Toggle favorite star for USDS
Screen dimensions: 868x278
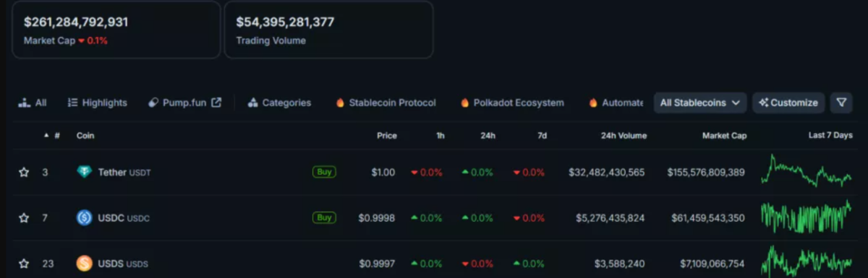(24, 264)
